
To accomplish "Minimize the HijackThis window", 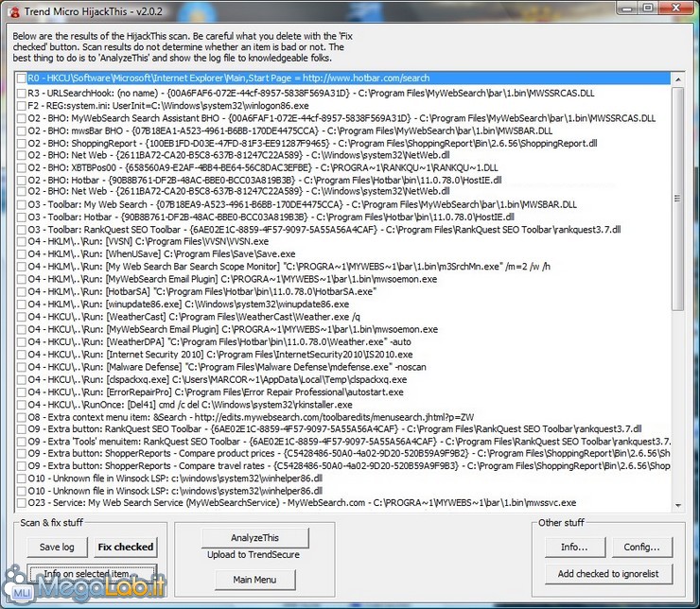I will (627, 8).
